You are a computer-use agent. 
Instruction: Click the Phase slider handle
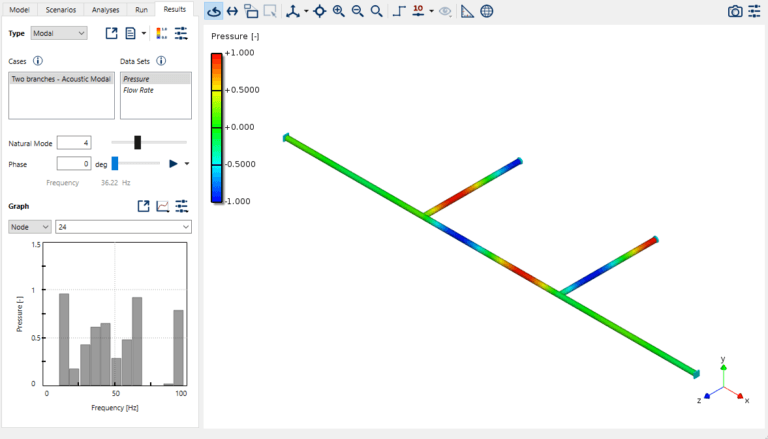click(x=115, y=164)
